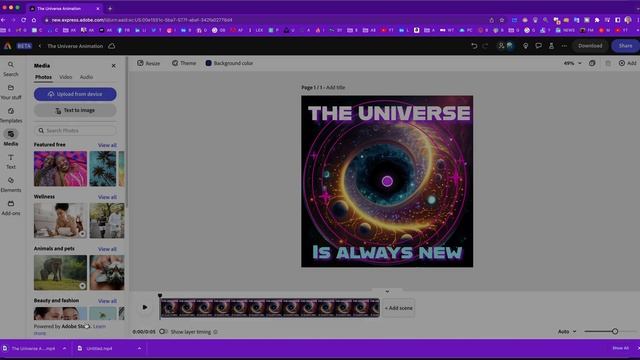Open options for Untitled.mp4 download
Image resolution: width=640 pixels, height=360 pixels.
click(x=139, y=349)
